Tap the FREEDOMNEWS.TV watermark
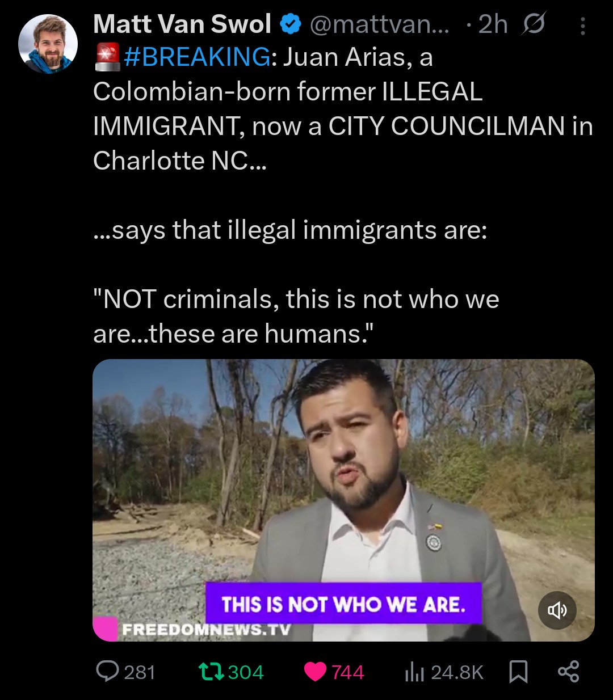613x700 pixels. point(207,629)
